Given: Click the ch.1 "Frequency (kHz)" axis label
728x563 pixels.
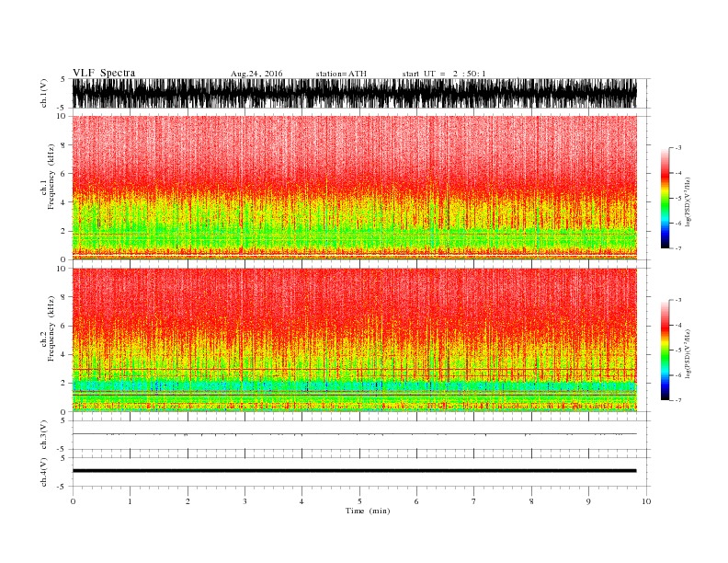Looking at the screenshot, I should click(51, 177).
